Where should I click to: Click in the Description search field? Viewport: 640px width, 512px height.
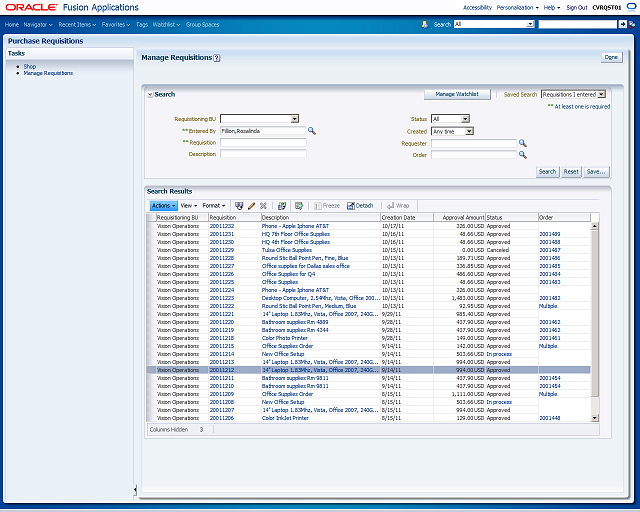(263, 154)
